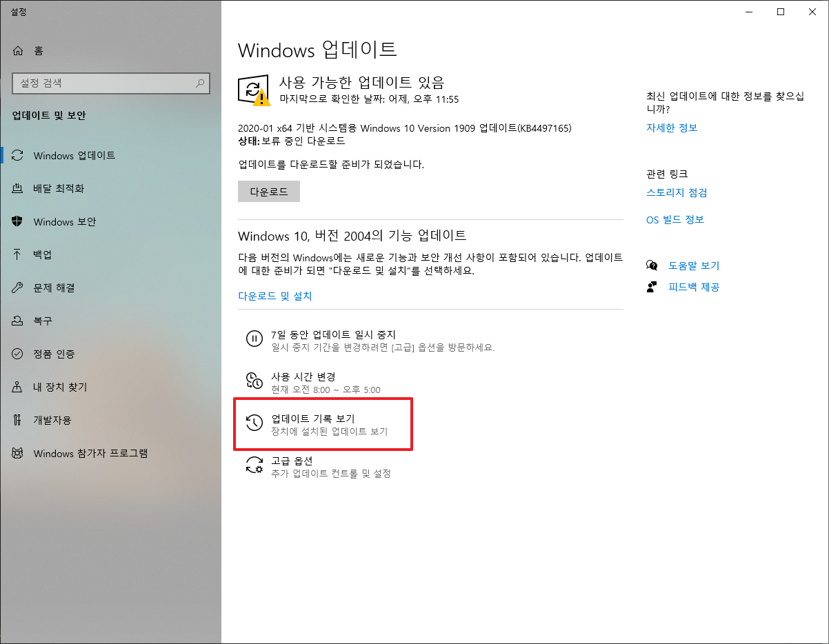The height and width of the screenshot is (644, 829).
Task: Click the search magnifier icon
Action: (200, 83)
